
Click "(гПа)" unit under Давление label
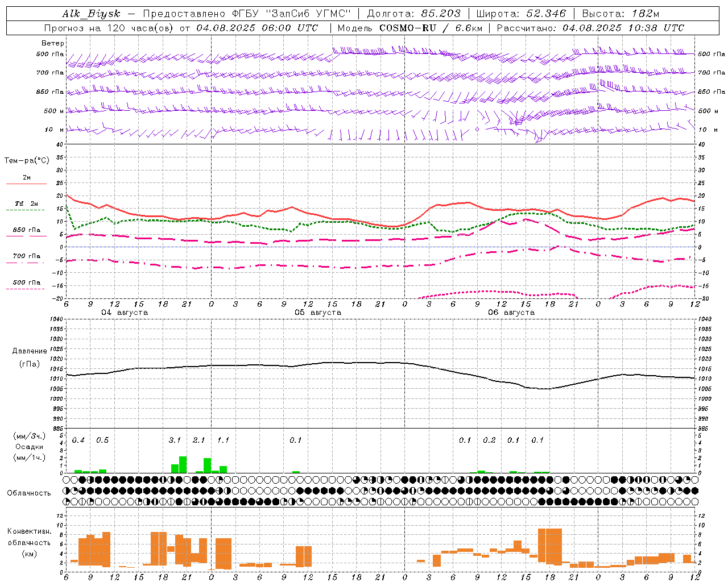point(30,364)
